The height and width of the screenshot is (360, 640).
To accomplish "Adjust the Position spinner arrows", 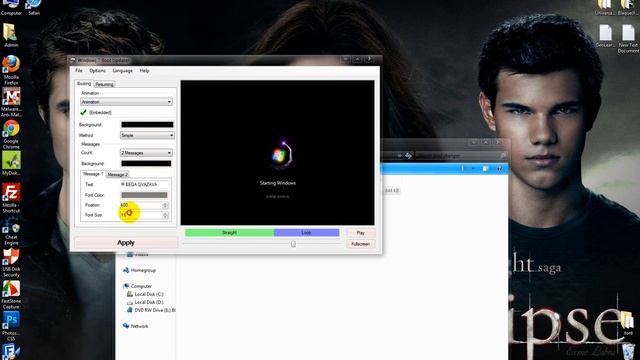I will click(165, 205).
